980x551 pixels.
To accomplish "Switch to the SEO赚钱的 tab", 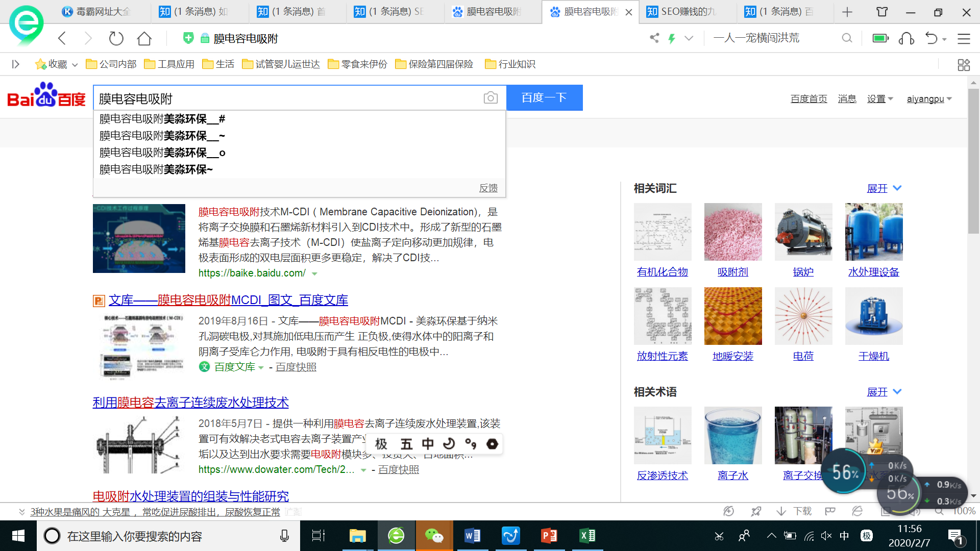I will 681,12.
